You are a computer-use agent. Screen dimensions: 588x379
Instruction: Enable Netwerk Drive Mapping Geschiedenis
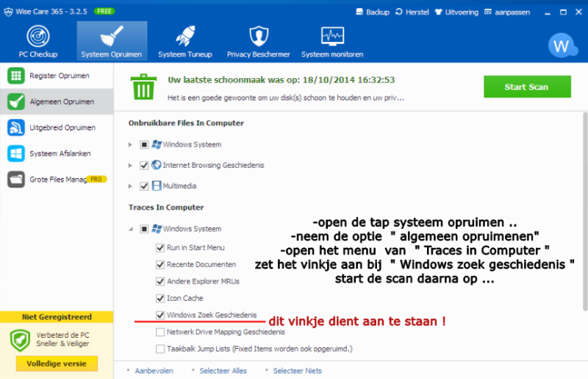pyautogui.click(x=160, y=332)
